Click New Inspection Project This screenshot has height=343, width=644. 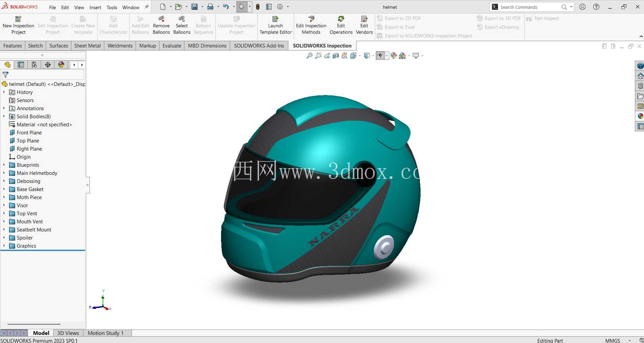point(19,25)
